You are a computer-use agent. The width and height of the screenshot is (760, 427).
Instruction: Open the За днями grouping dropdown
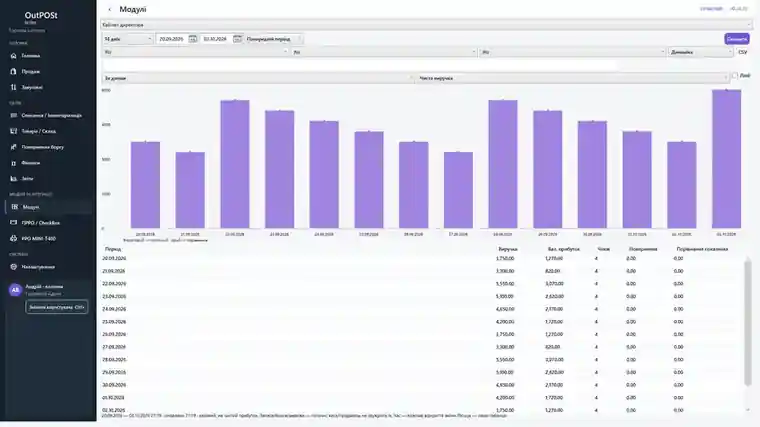258,78
